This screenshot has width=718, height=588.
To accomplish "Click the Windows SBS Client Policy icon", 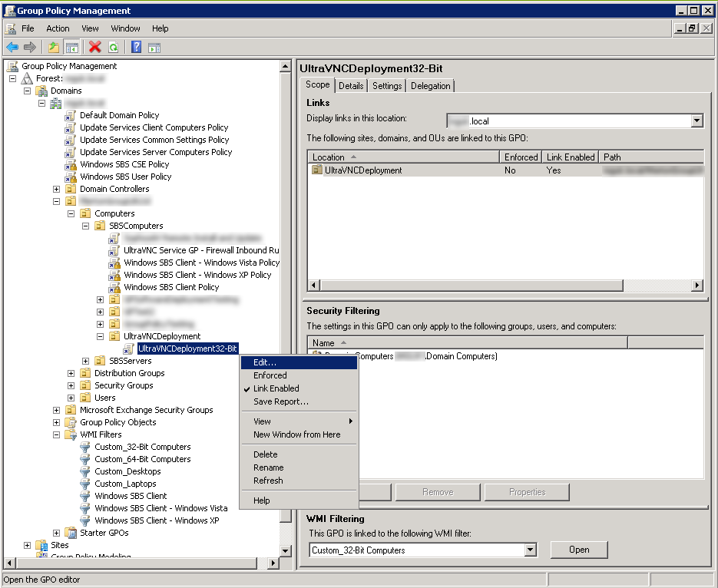I will point(114,287).
